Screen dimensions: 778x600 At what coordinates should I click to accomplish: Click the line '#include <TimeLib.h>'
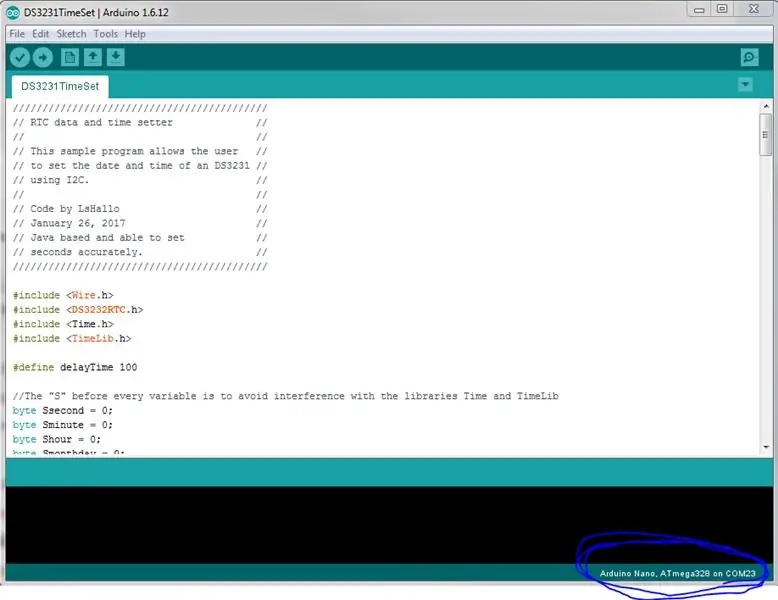[x=72, y=338]
